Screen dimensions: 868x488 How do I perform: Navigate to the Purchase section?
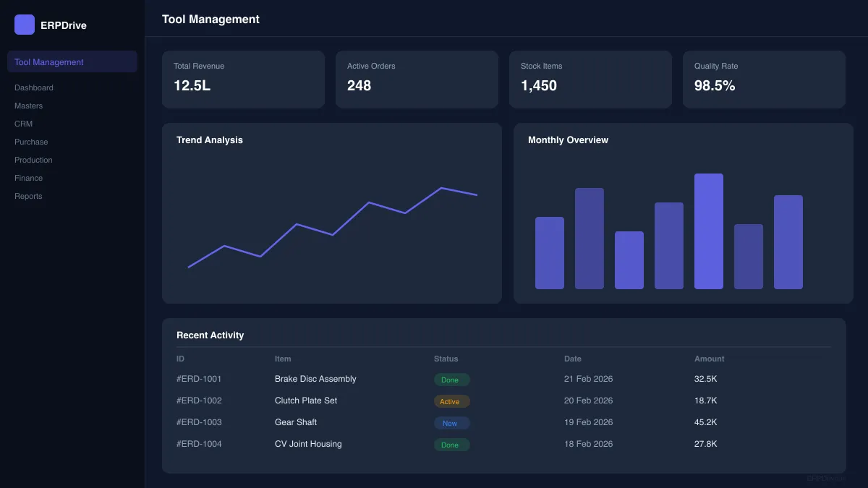click(x=31, y=142)
